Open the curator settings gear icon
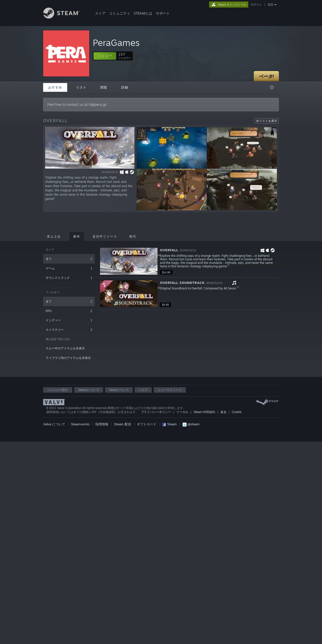 tap(272, 87)
